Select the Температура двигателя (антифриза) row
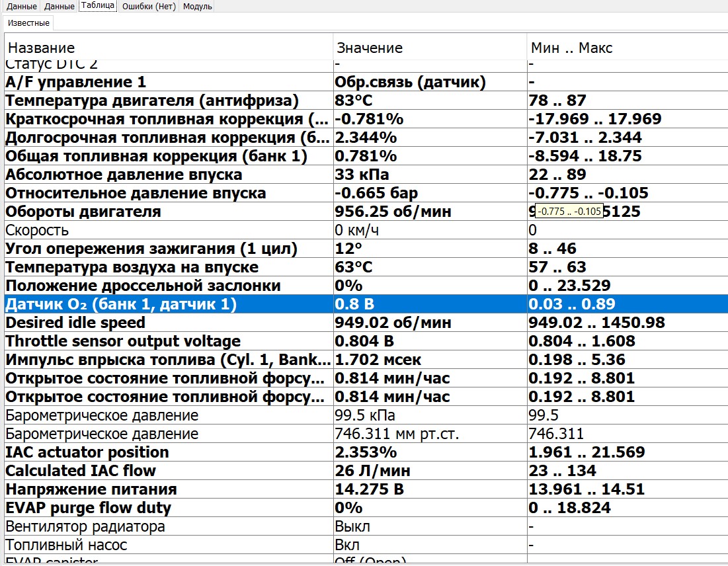The image size is (728, 566). point(152,101)
